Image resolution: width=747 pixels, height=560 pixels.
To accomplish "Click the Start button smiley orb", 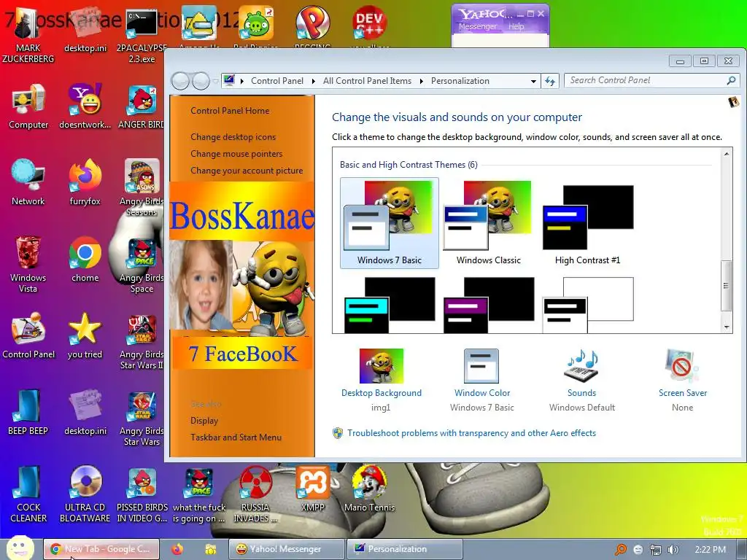I will pyautogui.click(x=20, y=548).
